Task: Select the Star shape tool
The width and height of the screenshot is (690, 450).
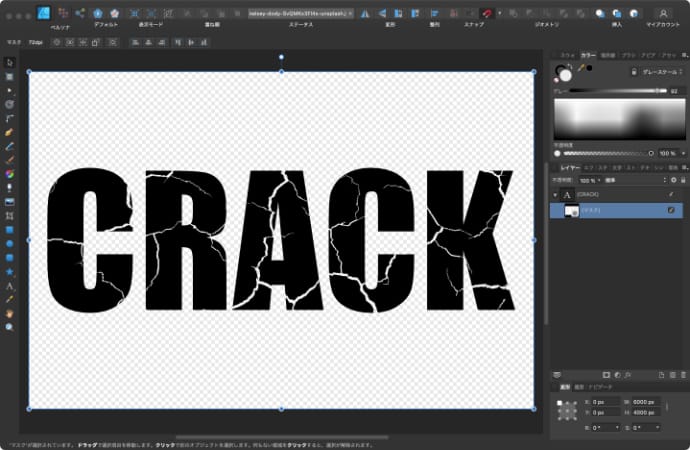Action: [x=9, y=271]
